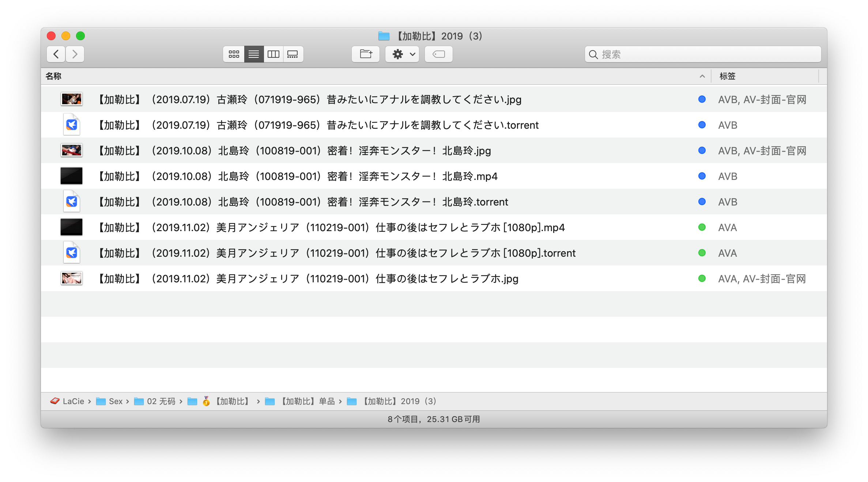The height and width of the screenshot is (482, 868).
Task: Switch to column view layout
Action: pyautogui.click(x=272, y=54)
